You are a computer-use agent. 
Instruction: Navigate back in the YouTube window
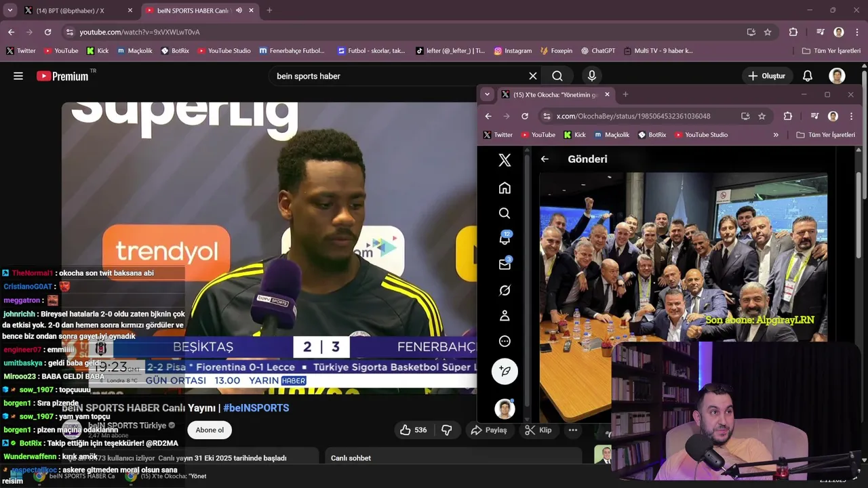coord(11,32)
